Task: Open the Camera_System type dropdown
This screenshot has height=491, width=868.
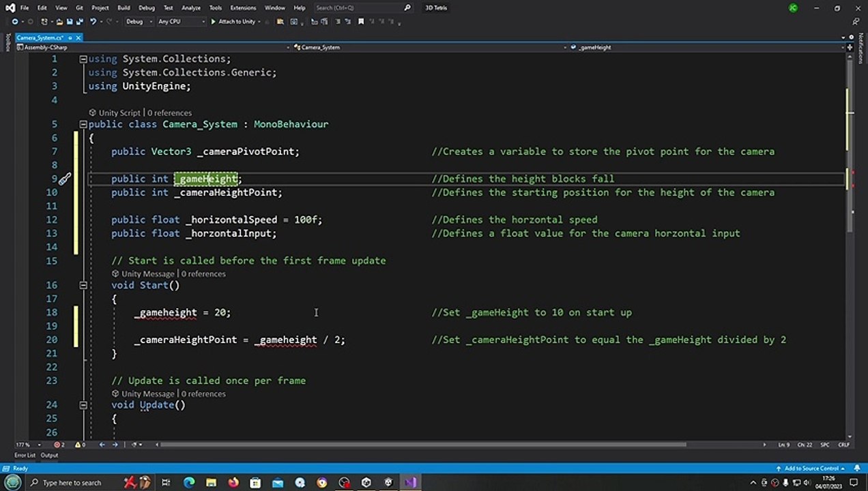Action: click(430, 47)
